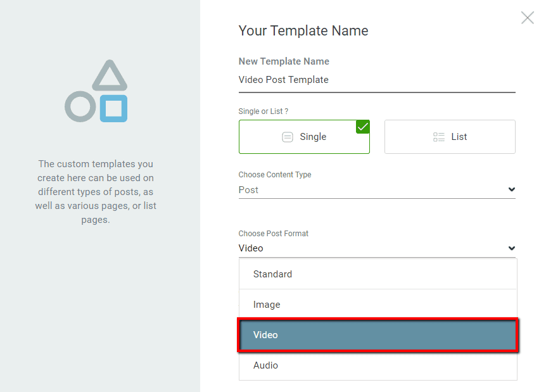
Task: Choose the List template type label
Action: coord(459,137)
